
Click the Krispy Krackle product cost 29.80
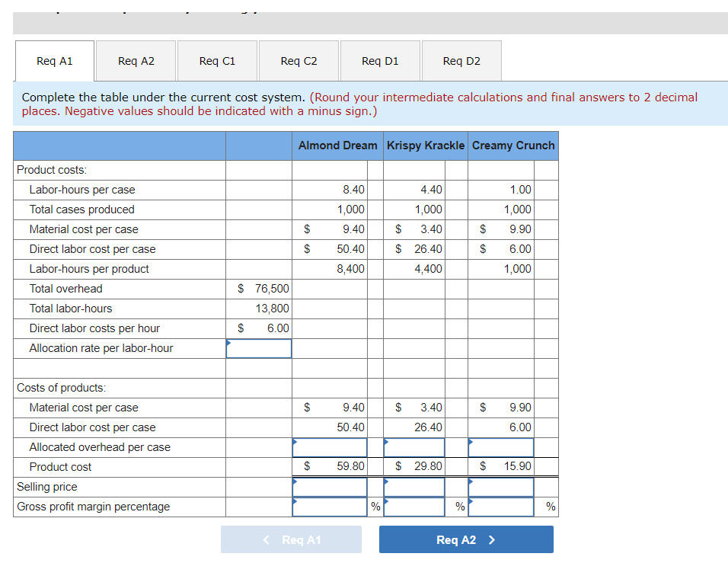[428, 466]
